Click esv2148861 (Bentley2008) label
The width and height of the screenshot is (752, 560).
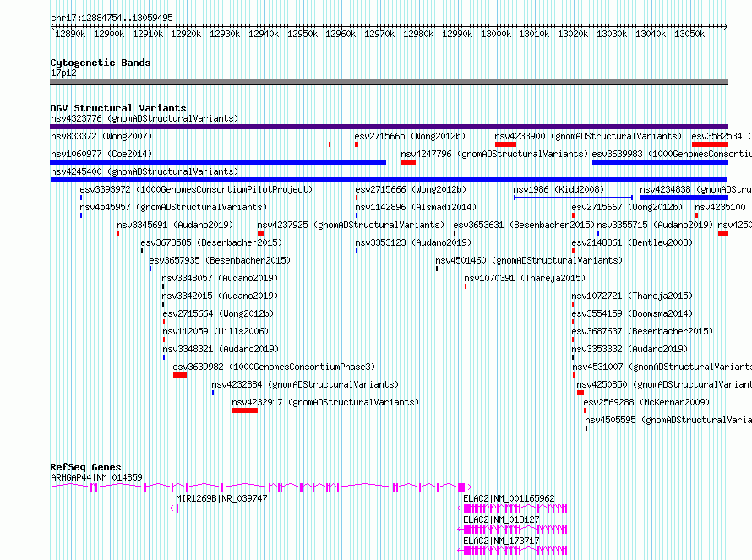click(632, 242)
